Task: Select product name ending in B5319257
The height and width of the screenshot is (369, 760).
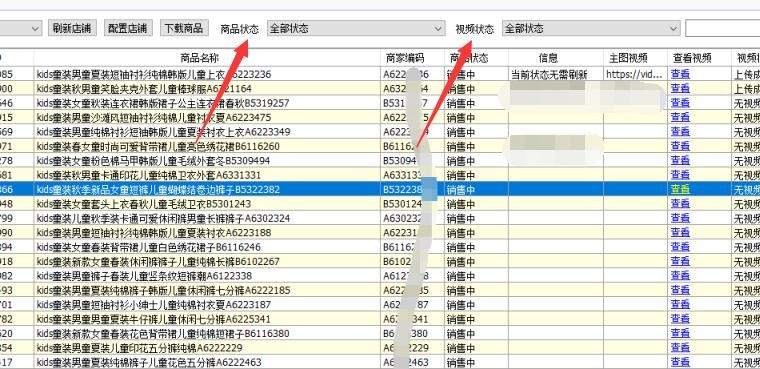Action: point(163,103)
